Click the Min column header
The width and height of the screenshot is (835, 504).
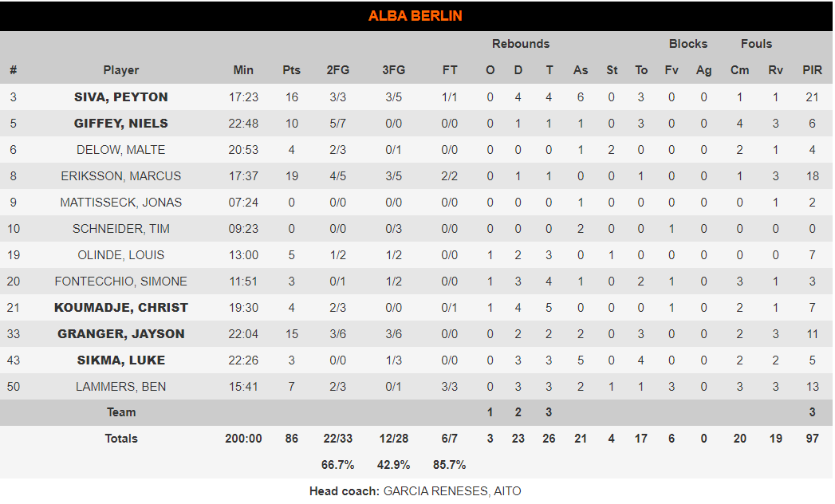coord(243,70)
